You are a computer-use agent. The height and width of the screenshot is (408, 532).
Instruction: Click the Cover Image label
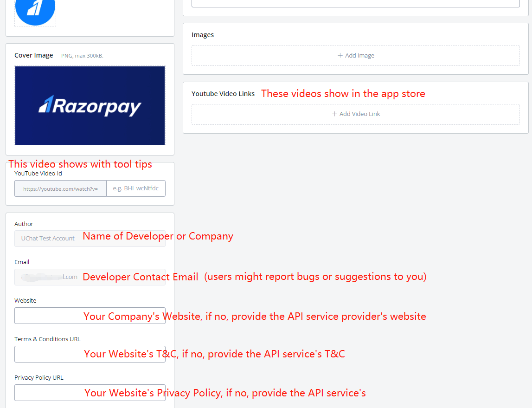[34, 55]
